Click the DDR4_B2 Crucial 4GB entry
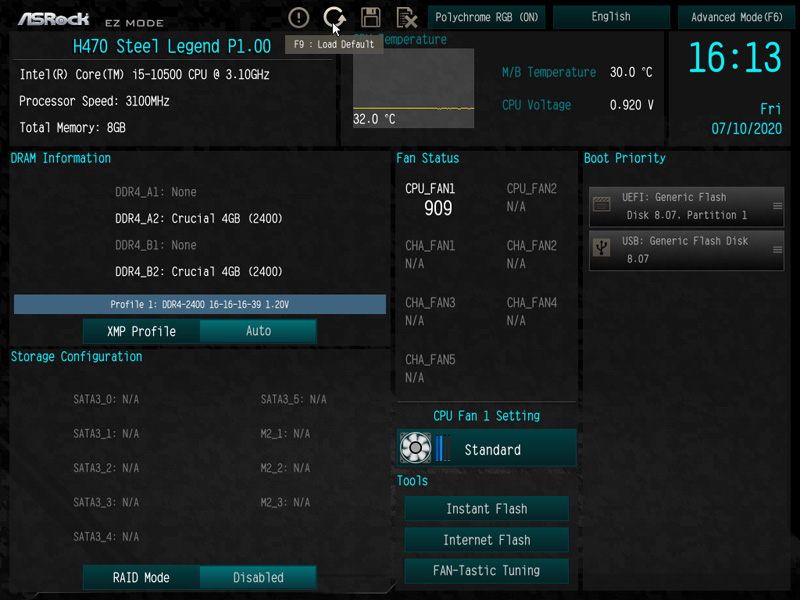The height and width of the screenshot is (600, 800). coord(198,271)
